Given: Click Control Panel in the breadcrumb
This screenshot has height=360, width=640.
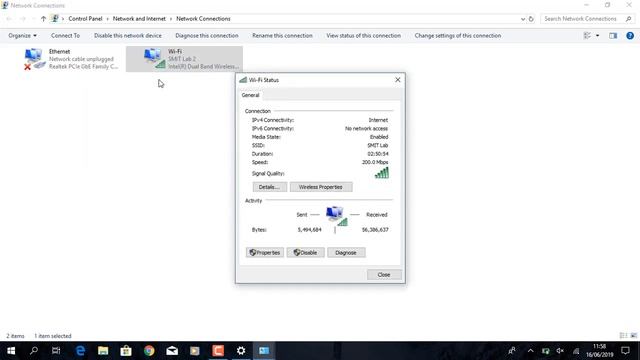Looking at the screenshot, I should pyautogui.click(x=85, y=19).
